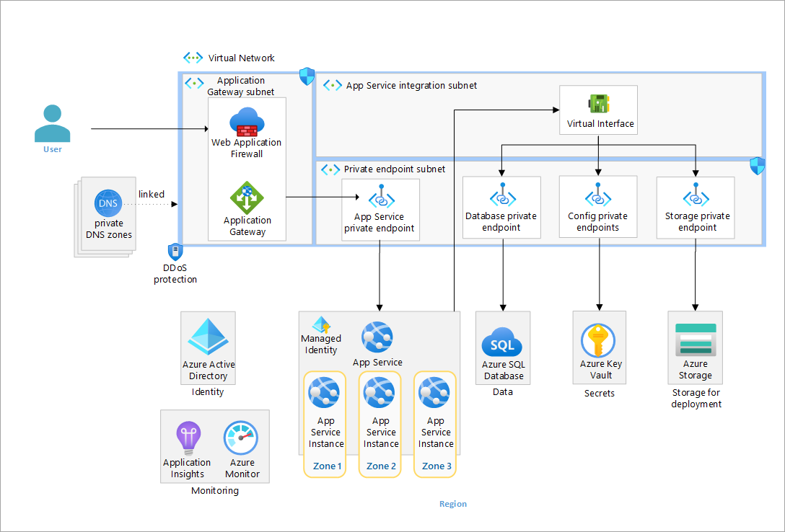Click the 'Zone 2' label
This screenshot has height=532, width=785.
[381, 466]
